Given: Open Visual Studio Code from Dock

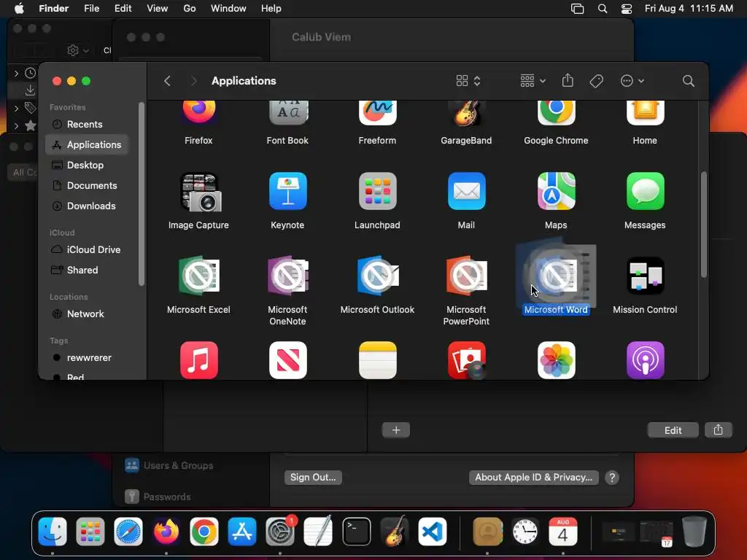Looking at the screenshot, I should [433, 532].
